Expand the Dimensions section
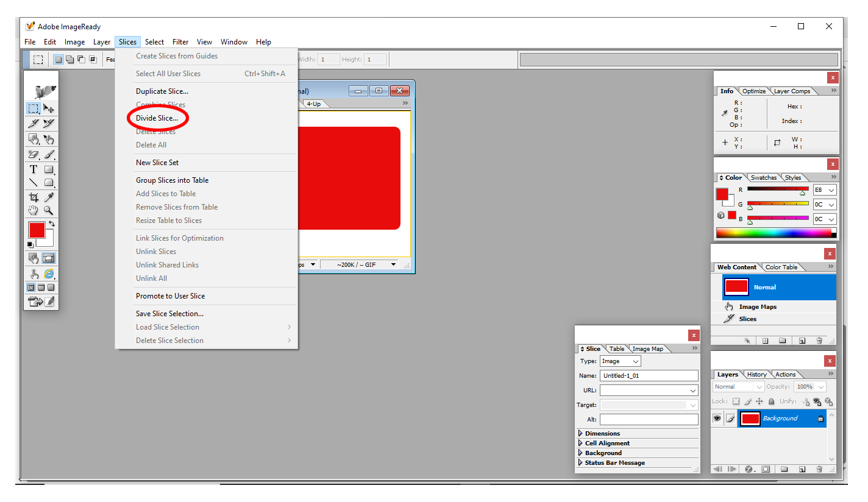Screen dimensions: 868x502 pyautogui.click(x=602, y=434)
